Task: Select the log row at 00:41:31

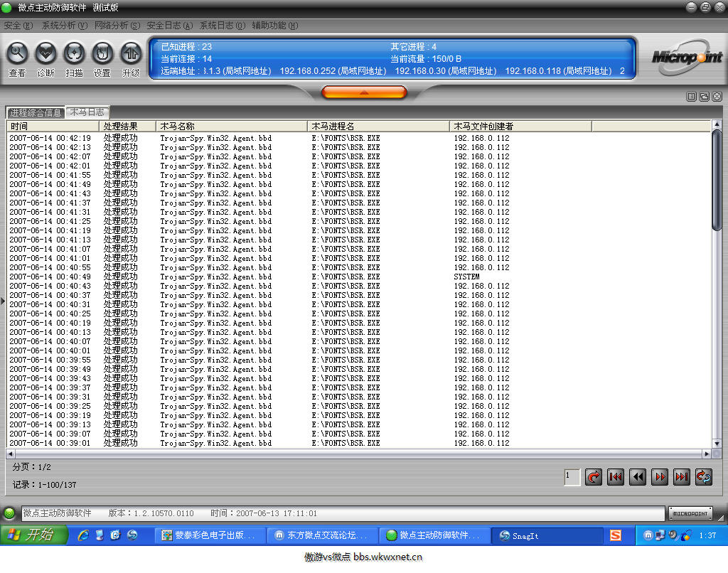Action: tap(359, 212)
